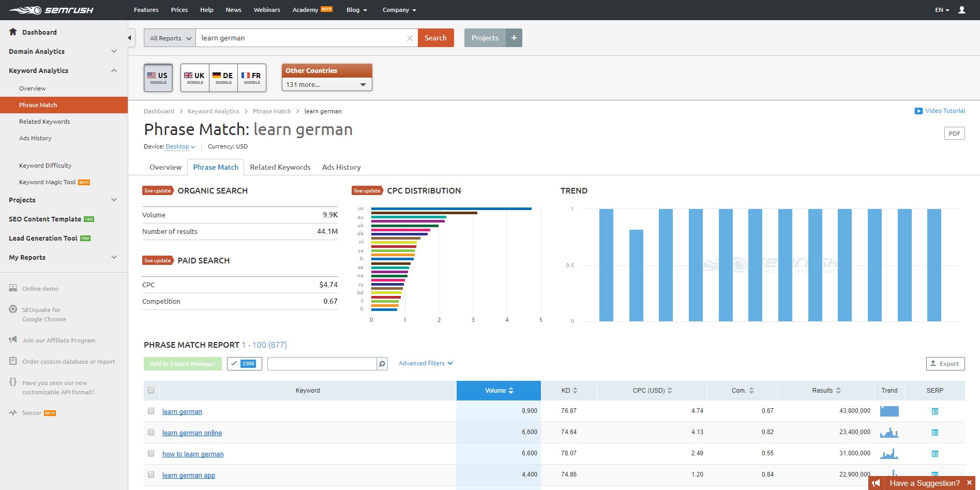Download report with PDF button
Image resolution: width=980 pixels, height=490 pixels.
tap(954, 133)
